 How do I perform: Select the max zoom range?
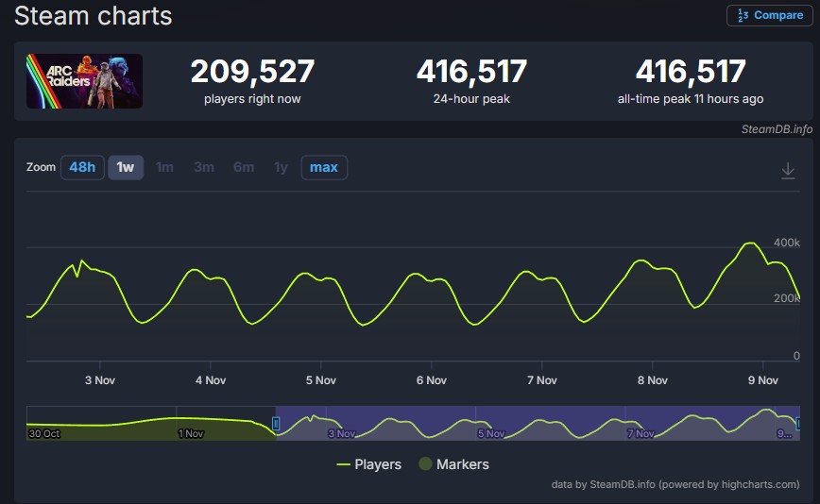click(324, 167)
